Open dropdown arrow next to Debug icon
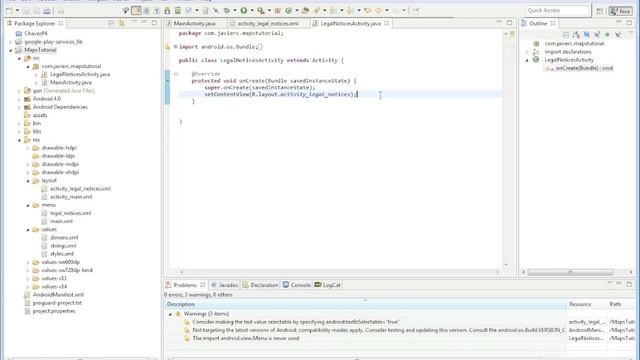This screenshot has height=360, width=640. [235, 11]
